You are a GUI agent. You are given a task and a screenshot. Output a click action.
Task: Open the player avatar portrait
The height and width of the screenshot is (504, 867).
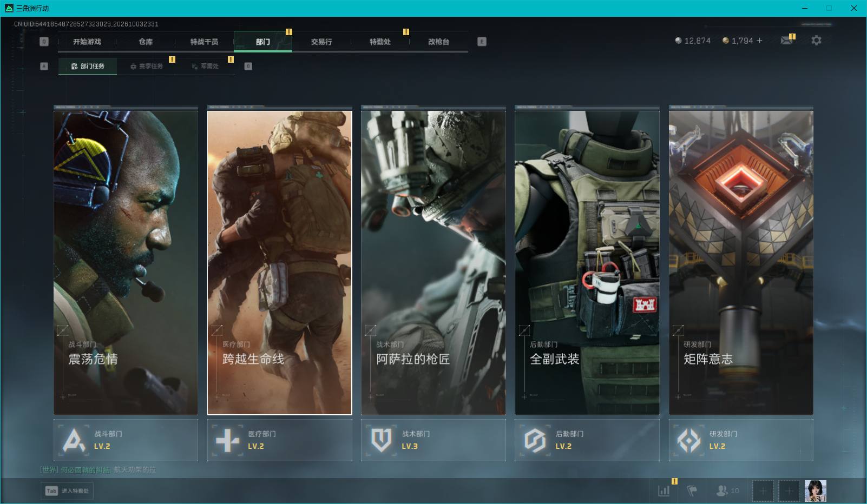[815, 491]
